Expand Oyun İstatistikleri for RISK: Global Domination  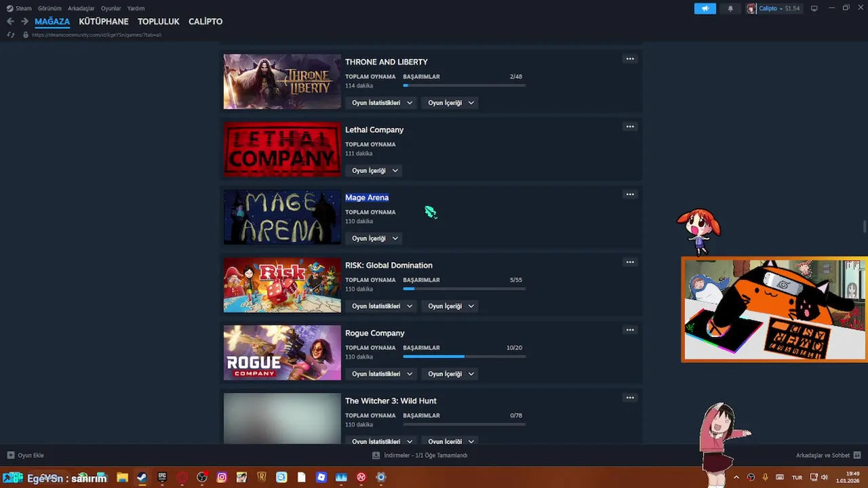pos(382,306)
